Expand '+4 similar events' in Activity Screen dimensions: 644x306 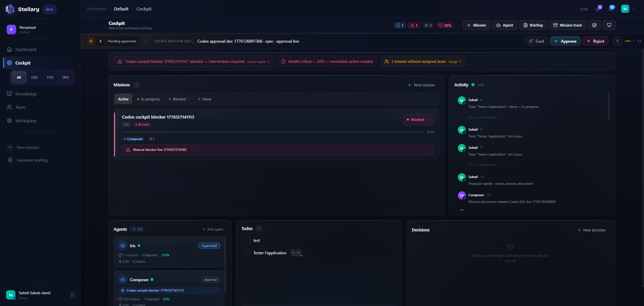click(x=483, y=118)
